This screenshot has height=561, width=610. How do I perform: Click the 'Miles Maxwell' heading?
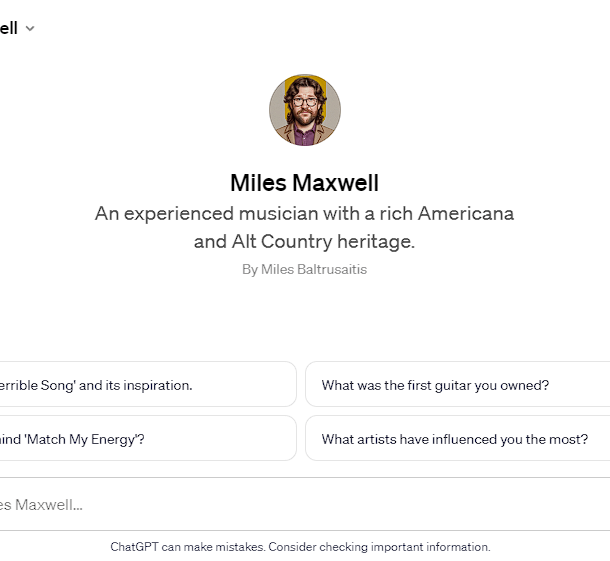[x=304, y=183]
